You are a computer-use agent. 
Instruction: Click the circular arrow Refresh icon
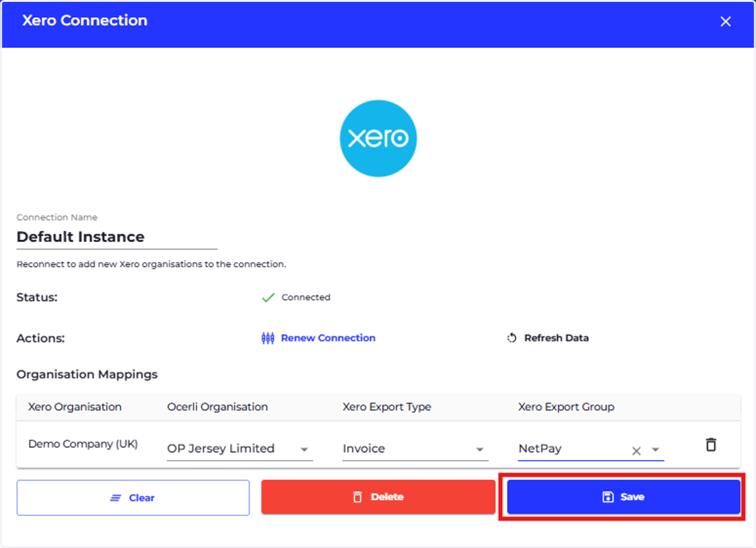[512, 338]
